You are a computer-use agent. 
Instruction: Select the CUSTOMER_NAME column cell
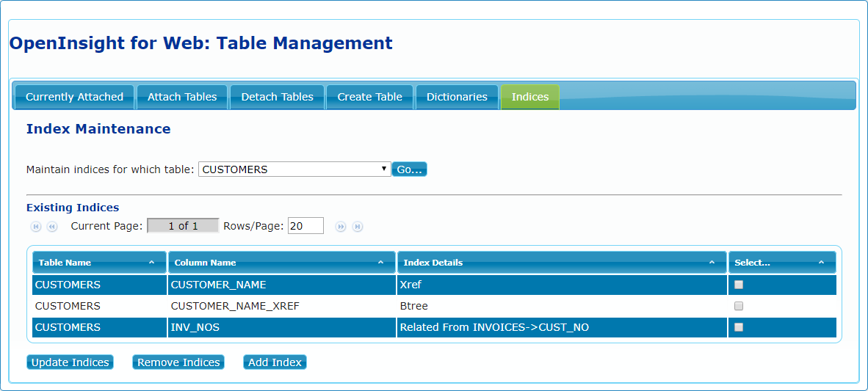[282, 285]
